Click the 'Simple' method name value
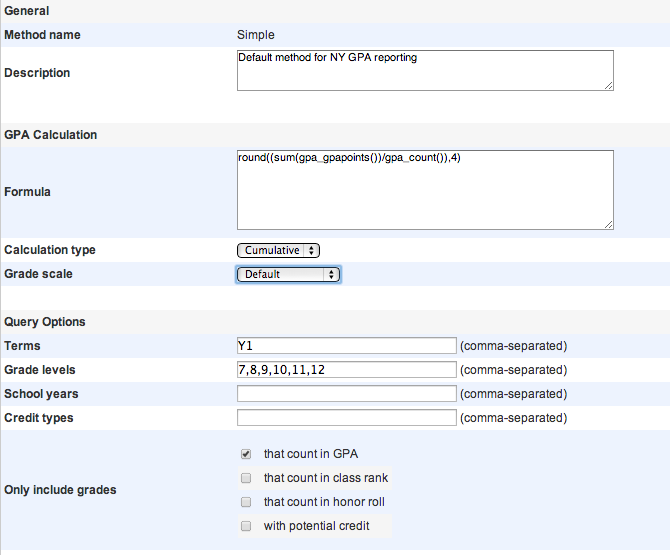 click(255, 35)
